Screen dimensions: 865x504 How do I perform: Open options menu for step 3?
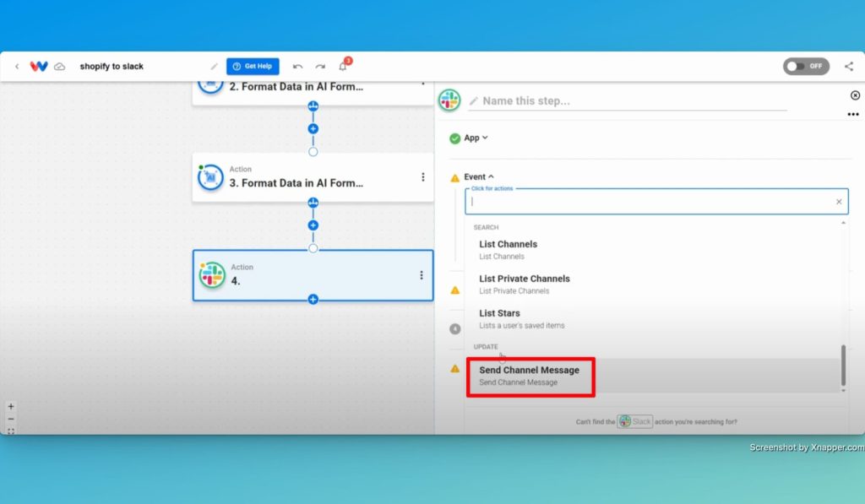[x=423, y=177]
